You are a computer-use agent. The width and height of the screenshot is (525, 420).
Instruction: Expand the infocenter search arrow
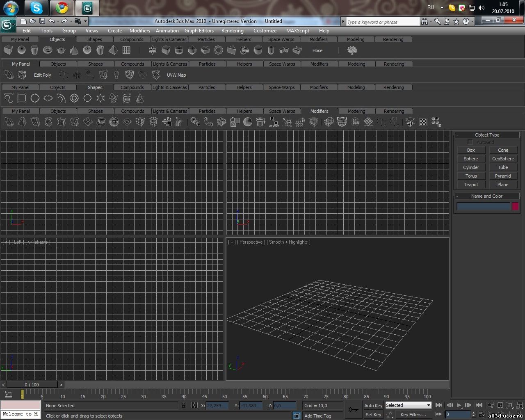tap(344, 21)
